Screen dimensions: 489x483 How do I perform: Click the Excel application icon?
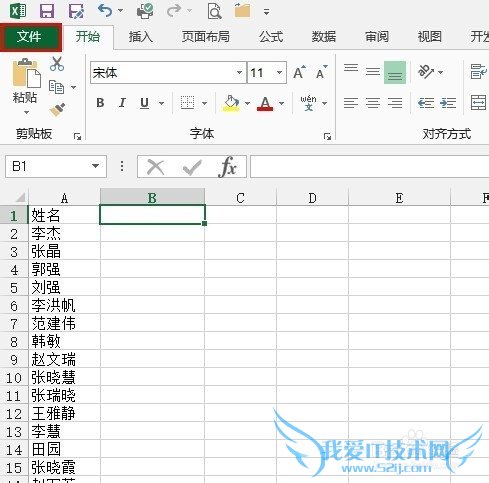(17, 11)
